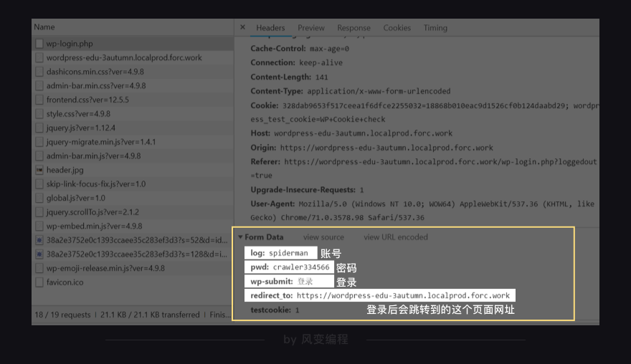Image resolution: width=631 pixels, height=364 pixels.
Task: Select skip-link-focus-fix.js request
Action: pos(133,184)
